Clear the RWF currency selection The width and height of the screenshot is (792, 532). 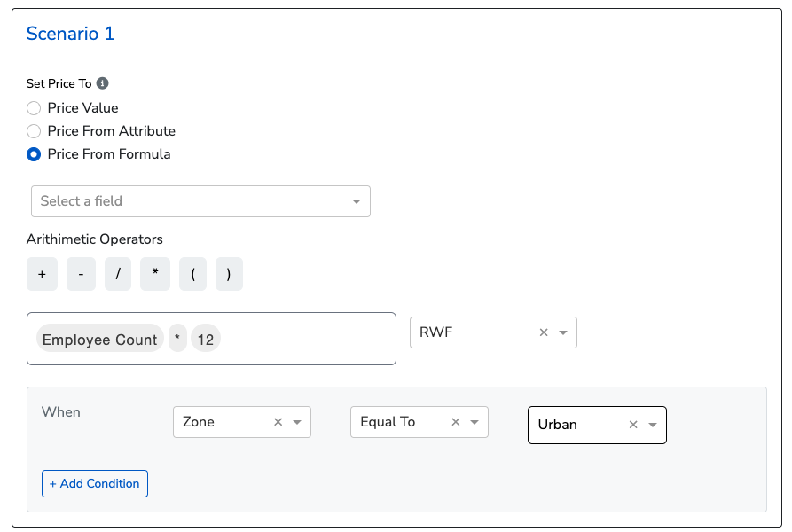(x=544, y=332)
